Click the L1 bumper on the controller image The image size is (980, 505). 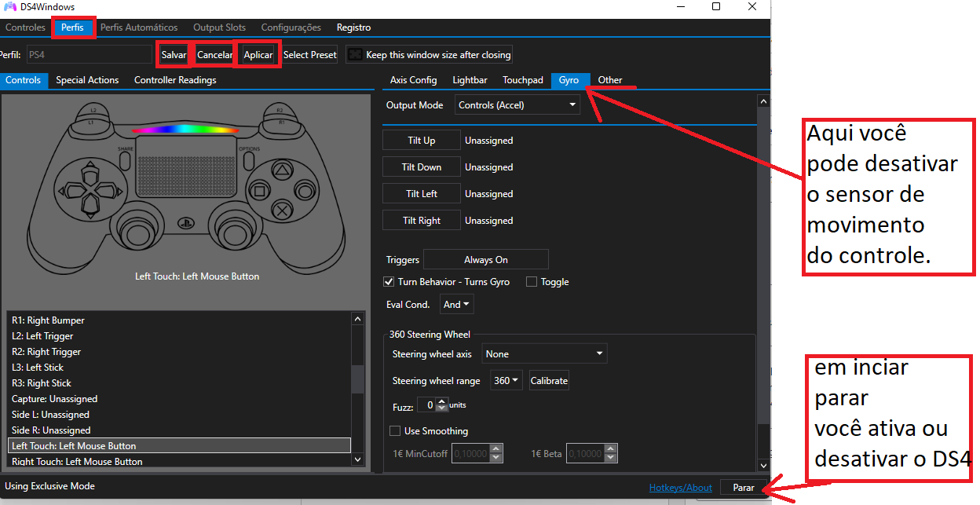[91, 123]
